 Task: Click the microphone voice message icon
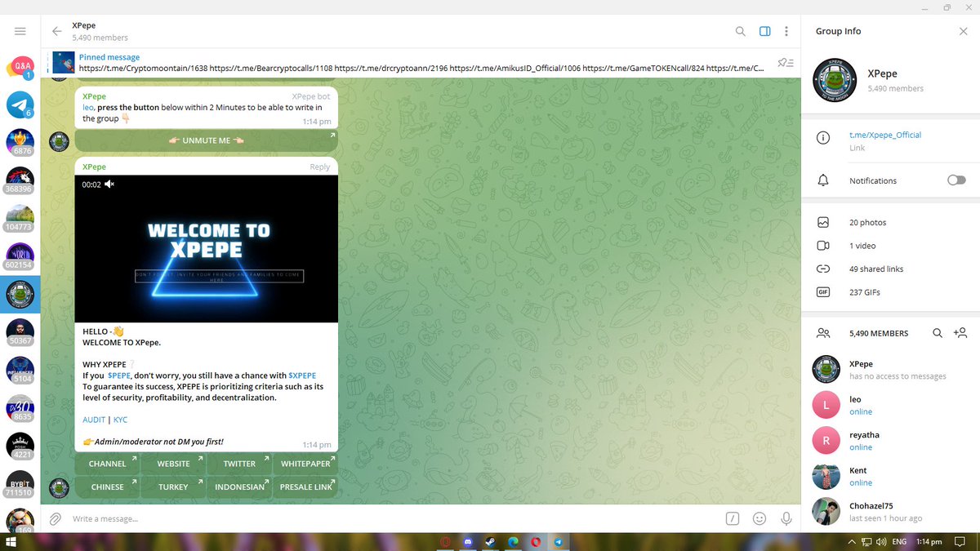786,518
